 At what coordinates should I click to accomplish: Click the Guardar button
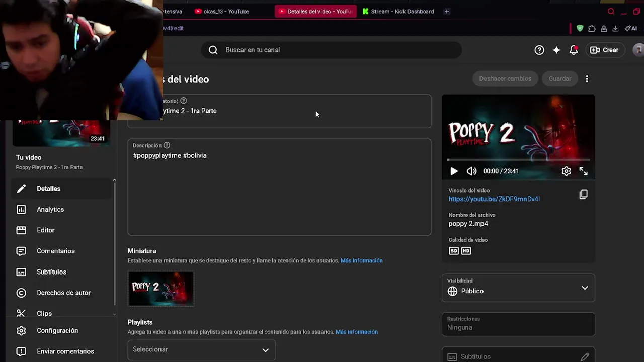point(560,79)
